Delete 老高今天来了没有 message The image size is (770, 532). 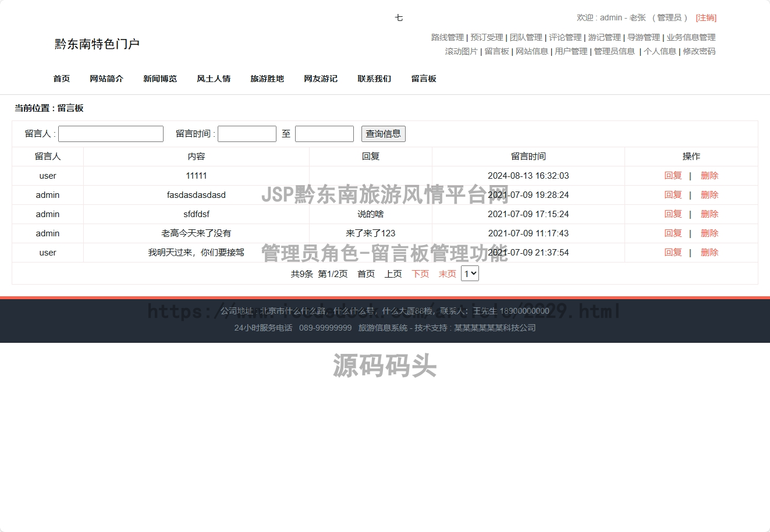pyautogui.click(x=709, y=233)
